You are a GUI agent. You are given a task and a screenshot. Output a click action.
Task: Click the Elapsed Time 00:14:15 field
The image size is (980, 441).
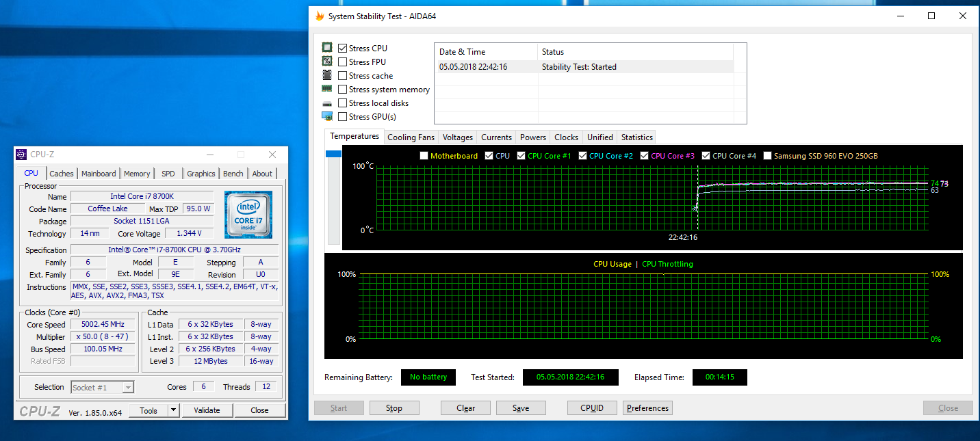coord(719,377)
